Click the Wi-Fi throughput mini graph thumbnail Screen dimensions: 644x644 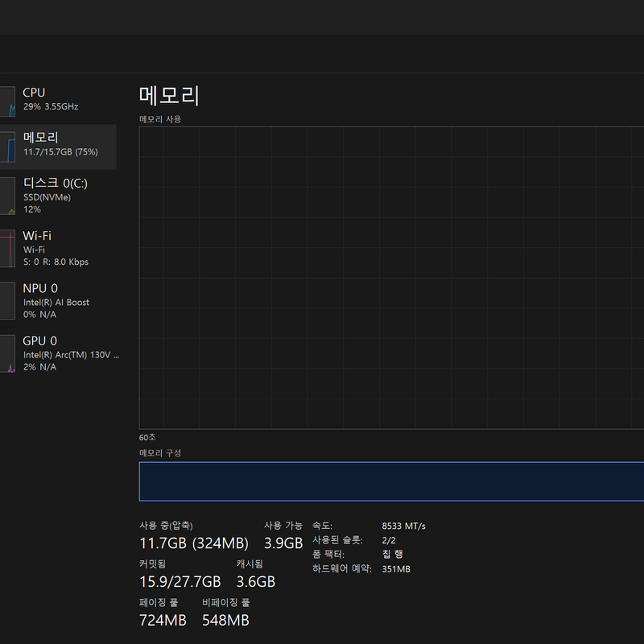(7, 249)
